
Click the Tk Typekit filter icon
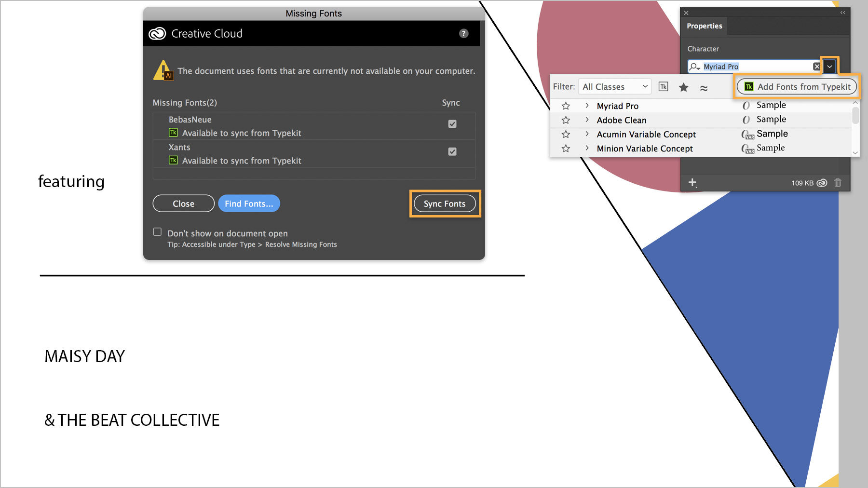[x=663, y=87]
